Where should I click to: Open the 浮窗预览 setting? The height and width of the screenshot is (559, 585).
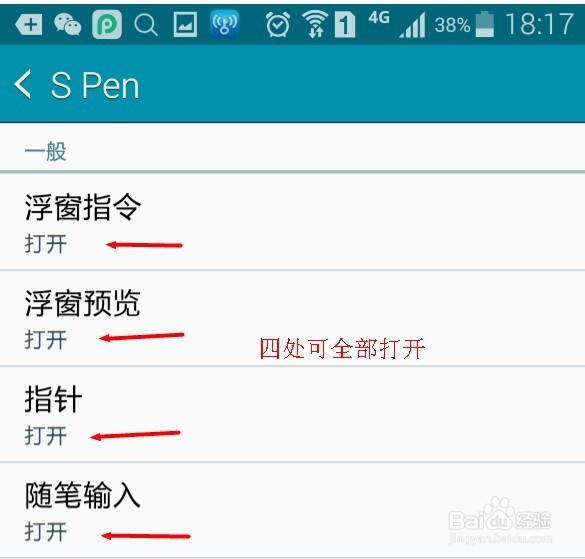coord(292,318)
